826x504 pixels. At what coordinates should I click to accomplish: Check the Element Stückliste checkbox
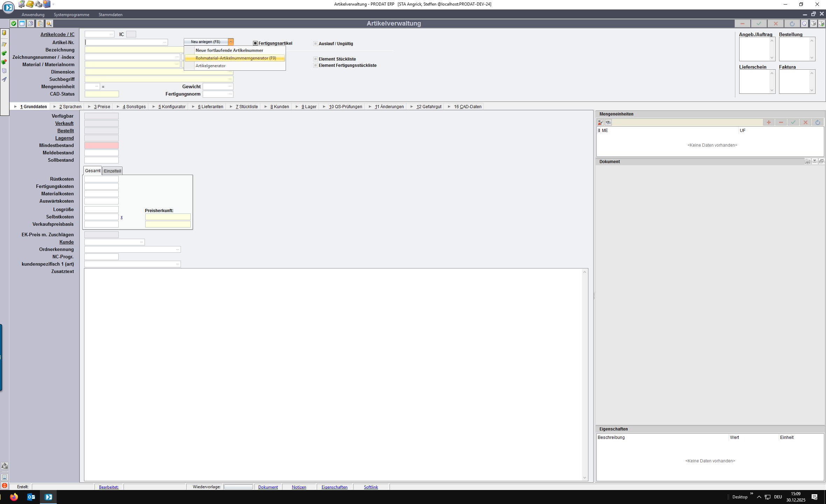click(x=315, y=59)
